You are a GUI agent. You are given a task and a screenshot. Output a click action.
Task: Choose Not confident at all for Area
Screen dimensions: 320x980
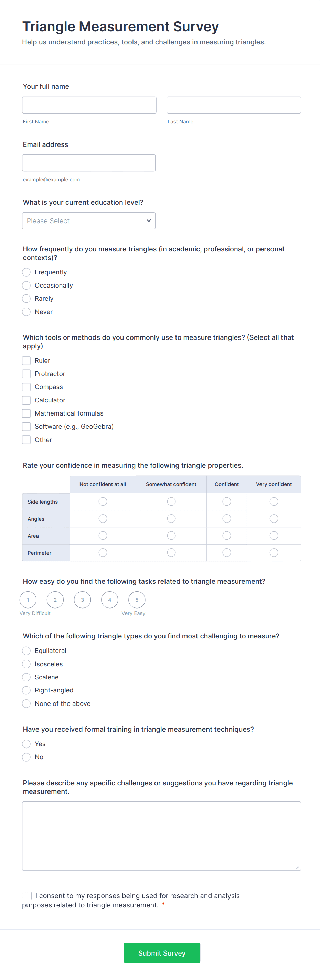[x=102, y=535]
